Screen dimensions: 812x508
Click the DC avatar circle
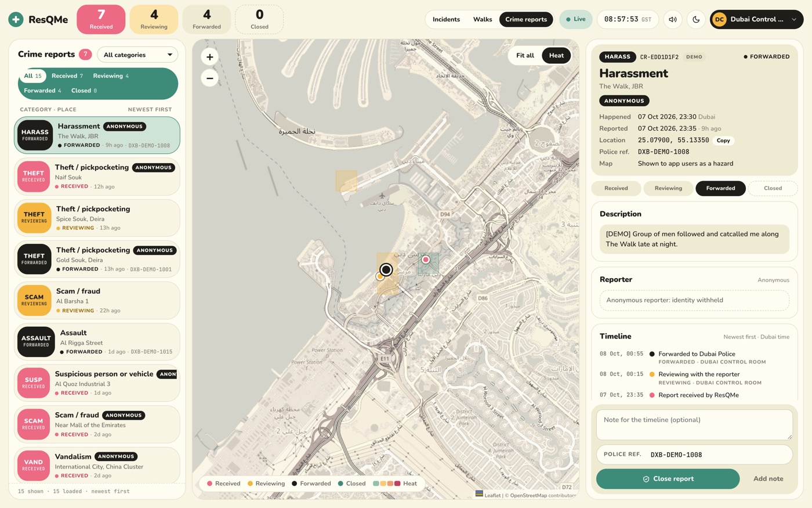719,19
